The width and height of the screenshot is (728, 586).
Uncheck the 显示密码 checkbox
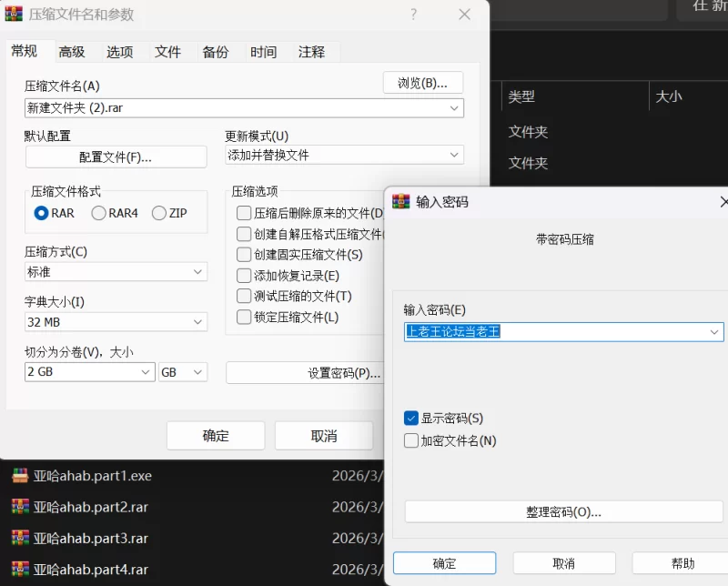tap(411, 419)
